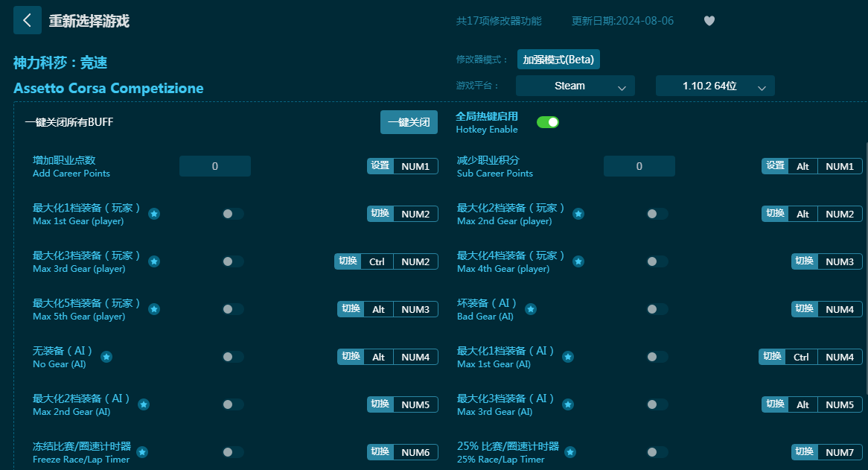Click NUM6 hotkey for Freeze Race/Lap Timer

[415, 452]
